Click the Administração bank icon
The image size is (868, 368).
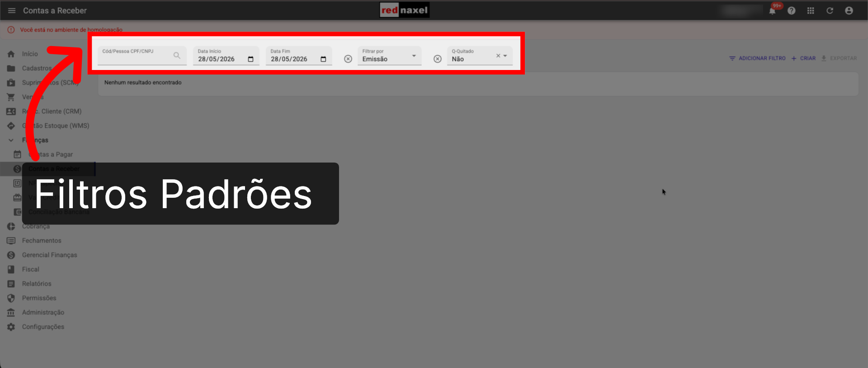click(x=11, y=312)
